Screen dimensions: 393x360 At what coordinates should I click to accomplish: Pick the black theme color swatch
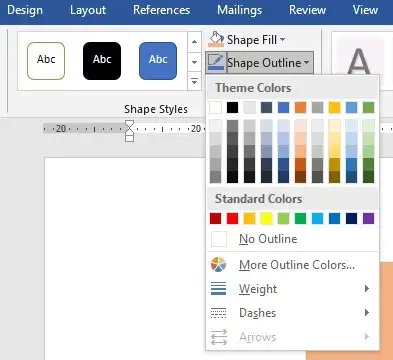(232, 107)
